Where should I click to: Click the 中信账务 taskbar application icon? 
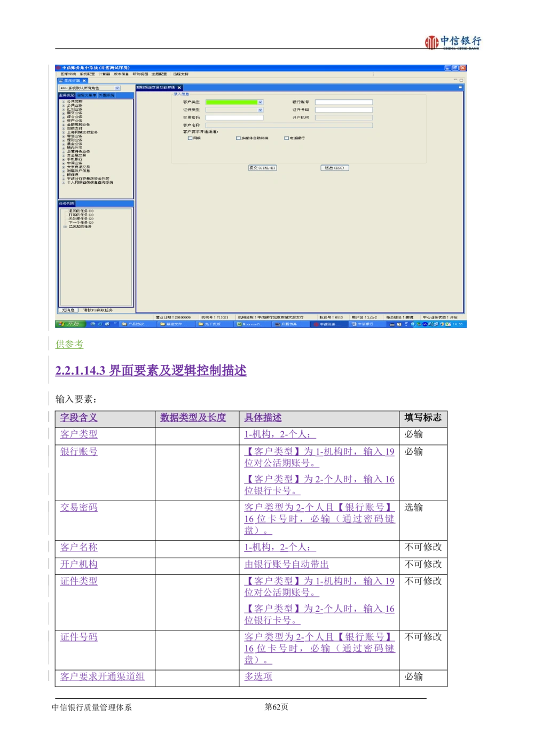[326, 324]
